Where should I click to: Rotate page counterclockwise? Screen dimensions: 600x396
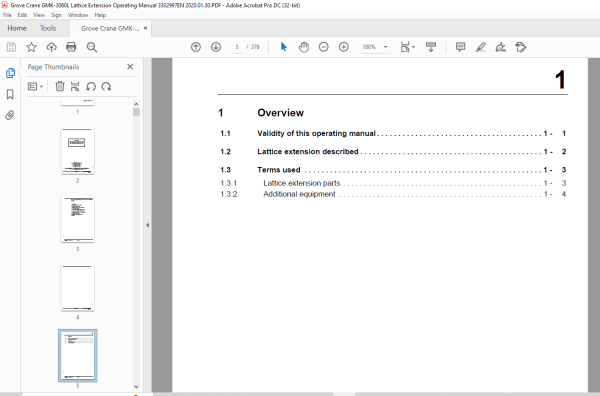[91, 86]
